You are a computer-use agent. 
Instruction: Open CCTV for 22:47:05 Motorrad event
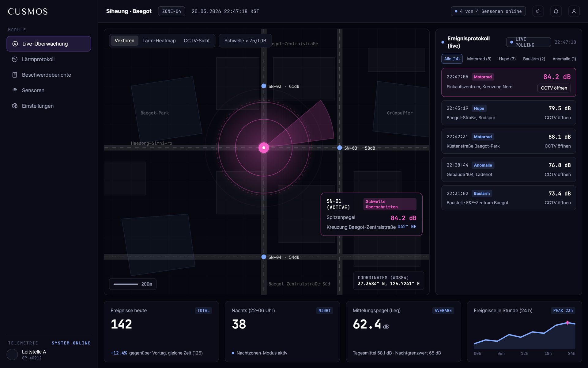tap(554, 88)
